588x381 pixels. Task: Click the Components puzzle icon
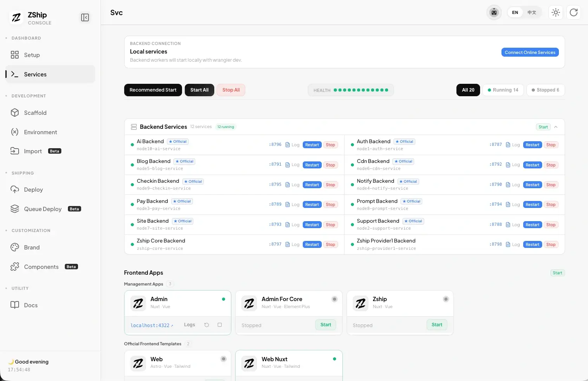pos(15,267)
